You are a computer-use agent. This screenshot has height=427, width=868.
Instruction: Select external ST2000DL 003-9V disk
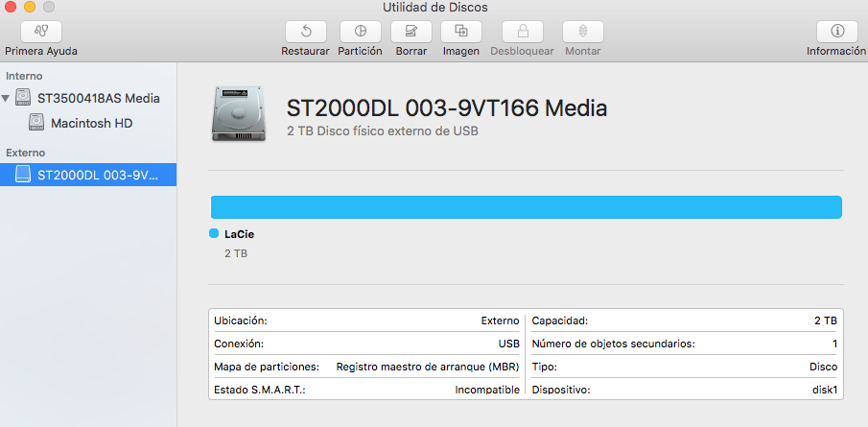pos(88,175)
